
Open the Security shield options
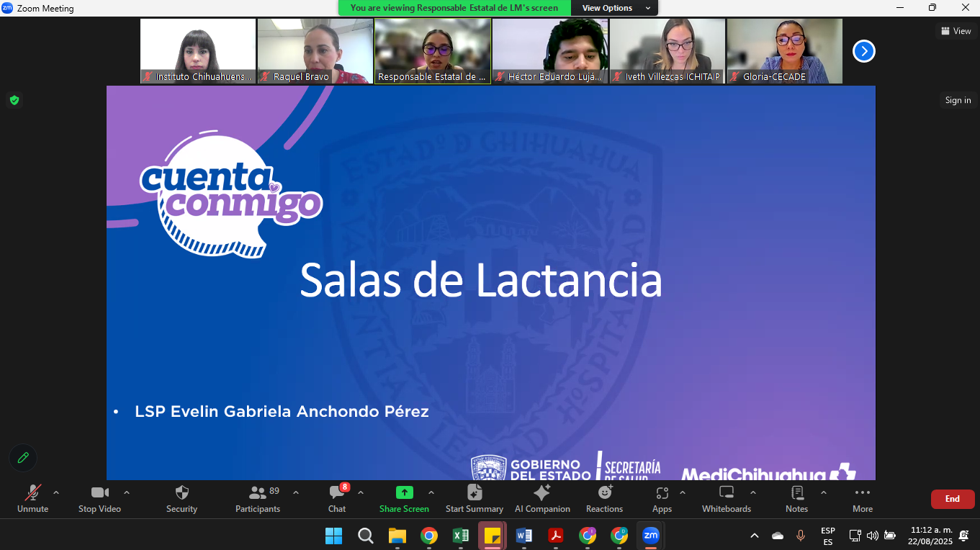181,498
